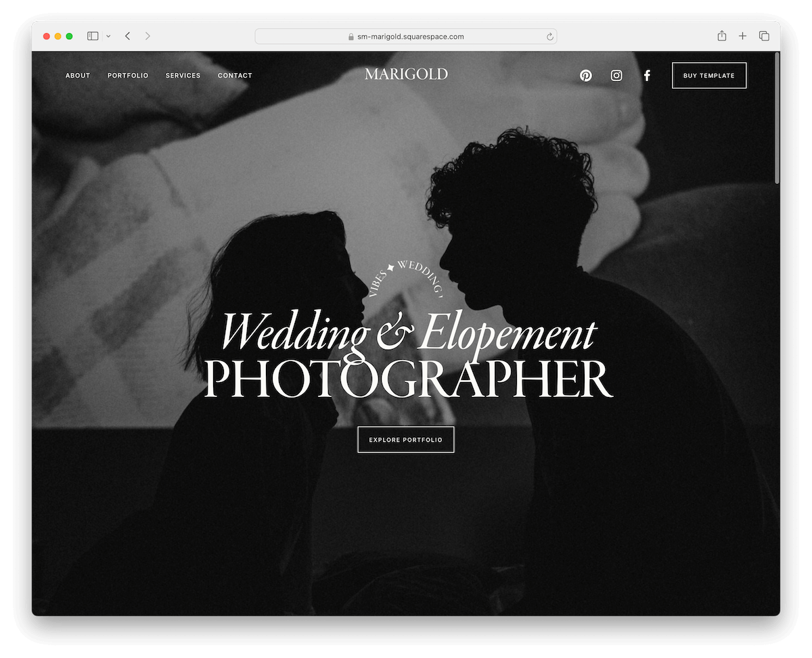Open the Pinterest social icon
Screen dimensions: 812x658
coord(585,75)
